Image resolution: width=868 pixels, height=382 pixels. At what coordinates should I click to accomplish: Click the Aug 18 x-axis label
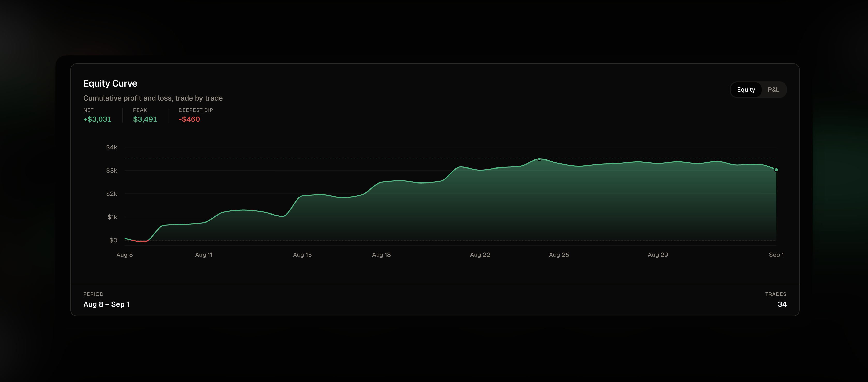point(381,255)
